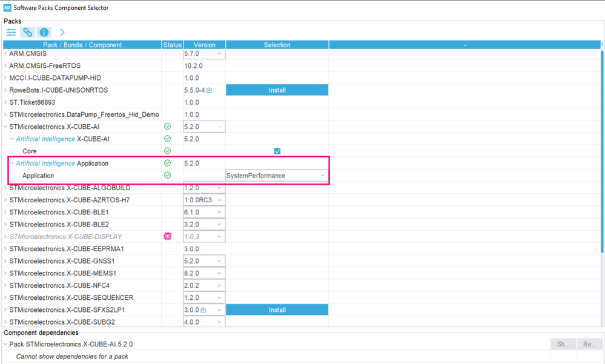Image resolution: width=605 pixels, height=364 pixels.
Task: Expand the X-CUBE-GNSS1 pack chevron
Action: pyautogui.click(x=5, y=261)
